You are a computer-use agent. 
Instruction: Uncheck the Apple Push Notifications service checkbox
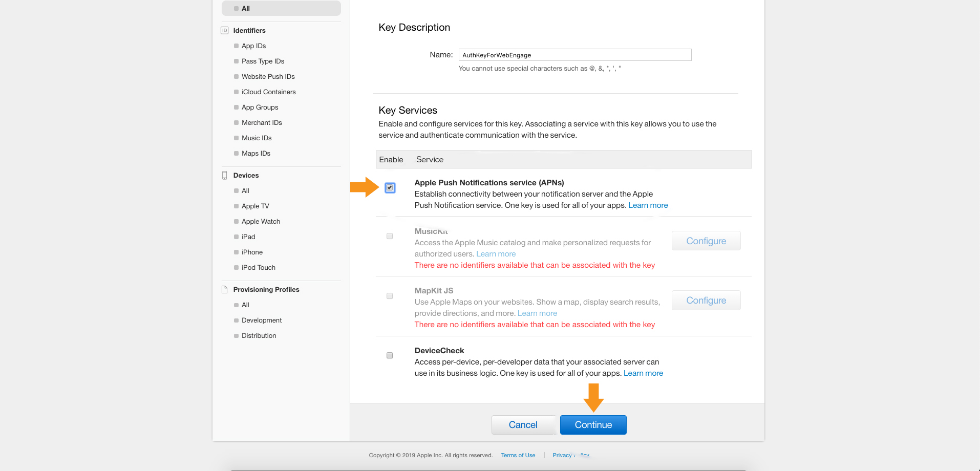pos(390,188)
